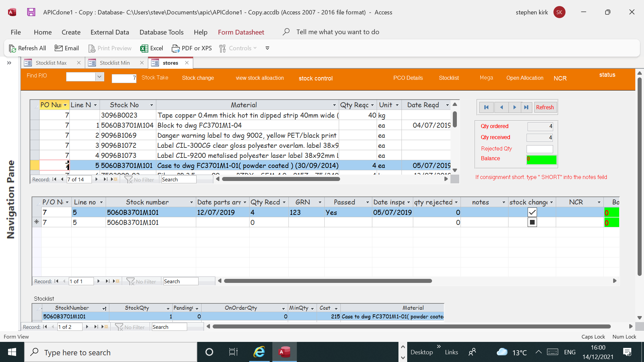Click the Mega button in header
The height and width of the screenshot is (362, 644).
click(486, 78)
